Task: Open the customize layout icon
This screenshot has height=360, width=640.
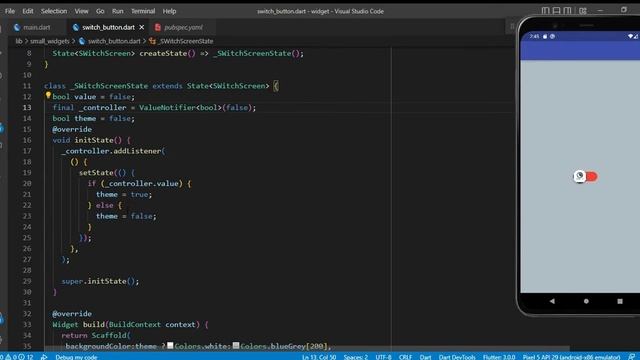Action: click(582, 11)
